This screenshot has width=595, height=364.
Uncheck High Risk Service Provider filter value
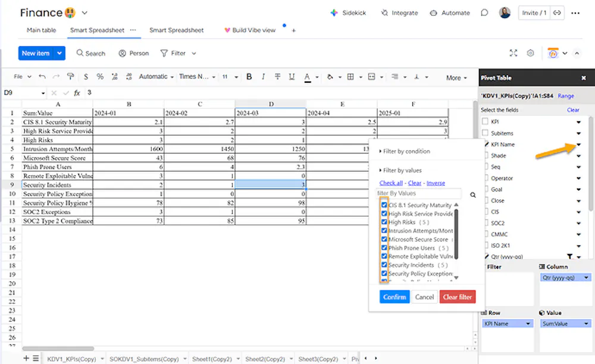click(384, 214)
